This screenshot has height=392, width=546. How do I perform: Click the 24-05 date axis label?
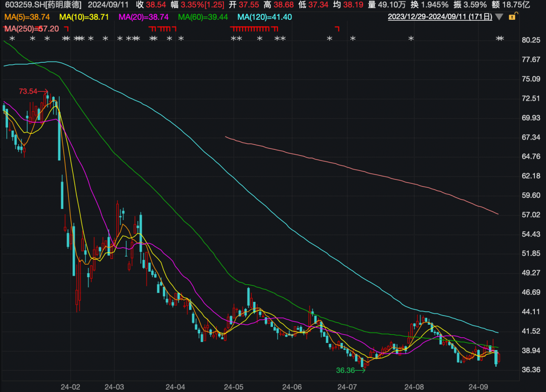[234, 387]
